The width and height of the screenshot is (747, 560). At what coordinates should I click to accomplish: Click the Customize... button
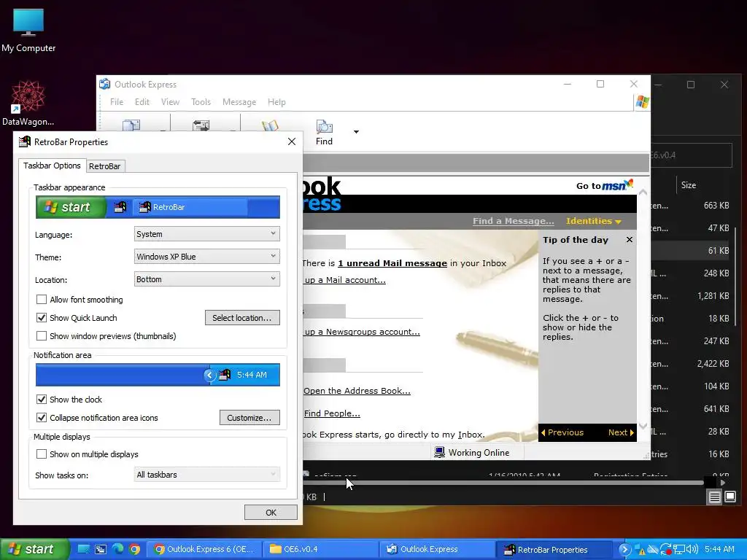pos(249,418)
